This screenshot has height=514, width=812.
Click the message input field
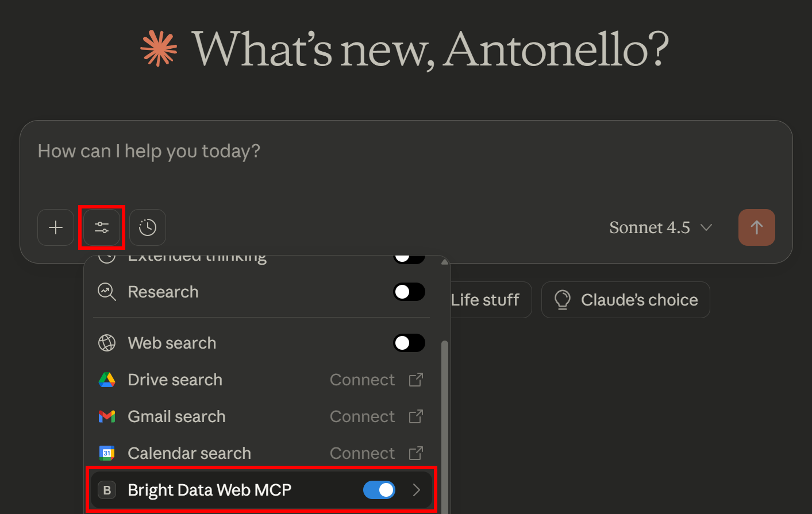(230, 150)
